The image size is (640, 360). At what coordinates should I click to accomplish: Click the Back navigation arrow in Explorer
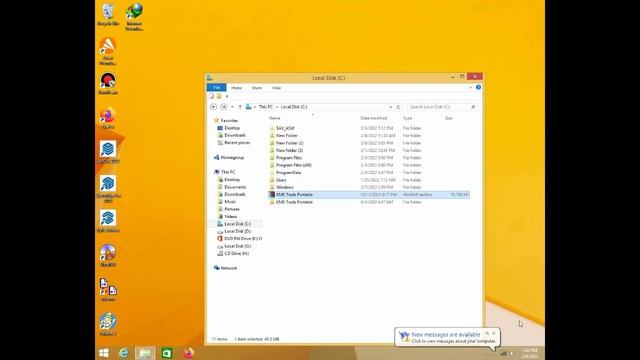(x=213, y=107)
